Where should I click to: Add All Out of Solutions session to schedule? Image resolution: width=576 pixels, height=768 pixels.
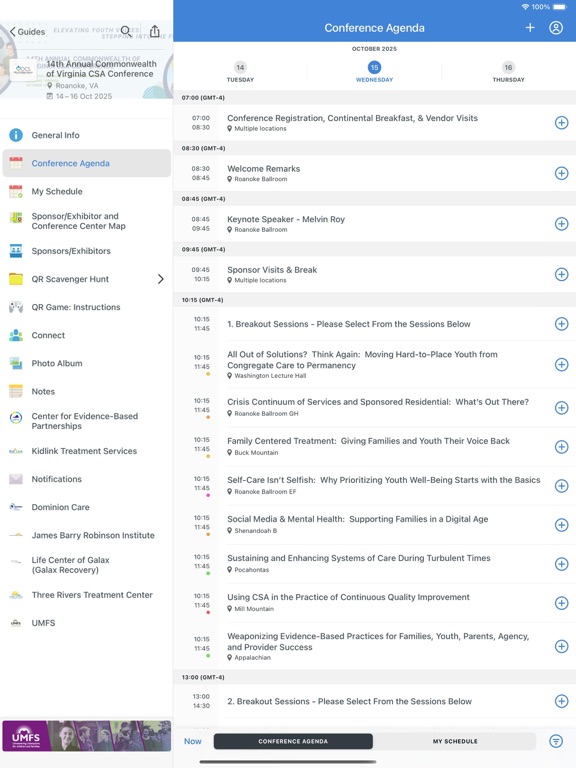(561, 364)
